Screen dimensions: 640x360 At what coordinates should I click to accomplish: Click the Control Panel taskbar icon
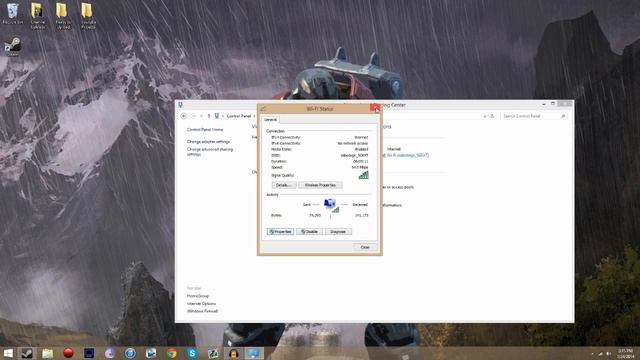click(x=254, y=353)
